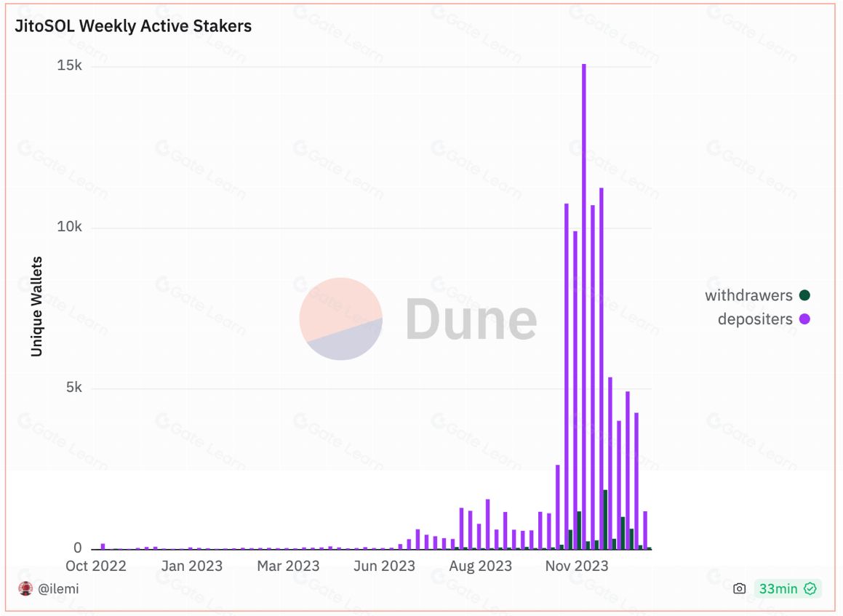The height and width of the screenshot is (616, 843).
Task: Click the dark green withdrawers legend dot
Action: pyautogui.click(x=804, y=295)
